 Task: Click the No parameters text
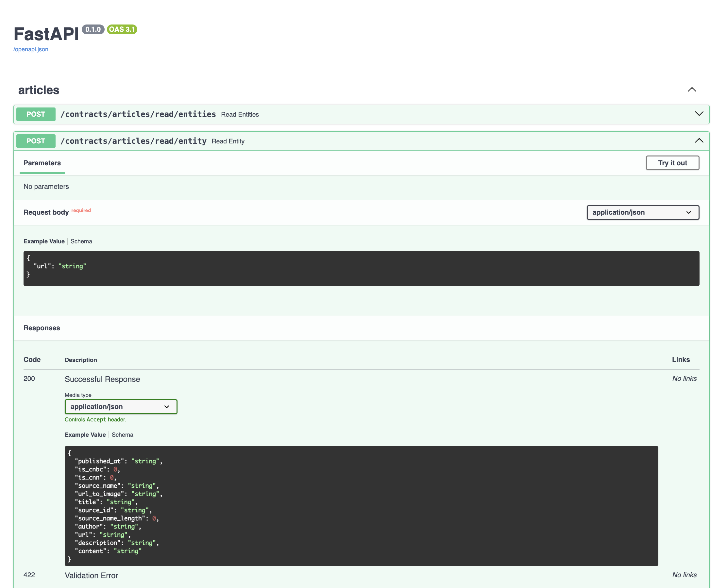pyautogui.click(x=46, y=187)
